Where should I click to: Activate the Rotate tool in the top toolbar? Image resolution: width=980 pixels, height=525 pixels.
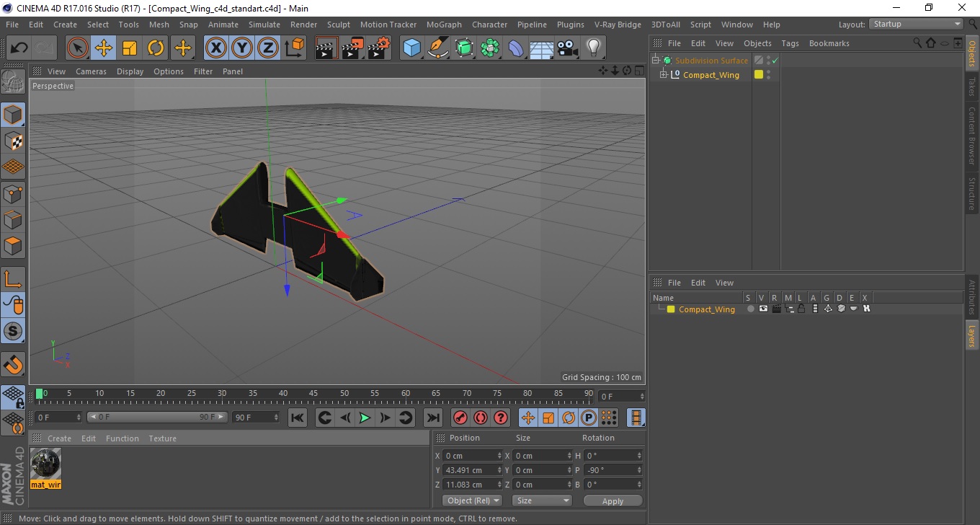[156, 48]
